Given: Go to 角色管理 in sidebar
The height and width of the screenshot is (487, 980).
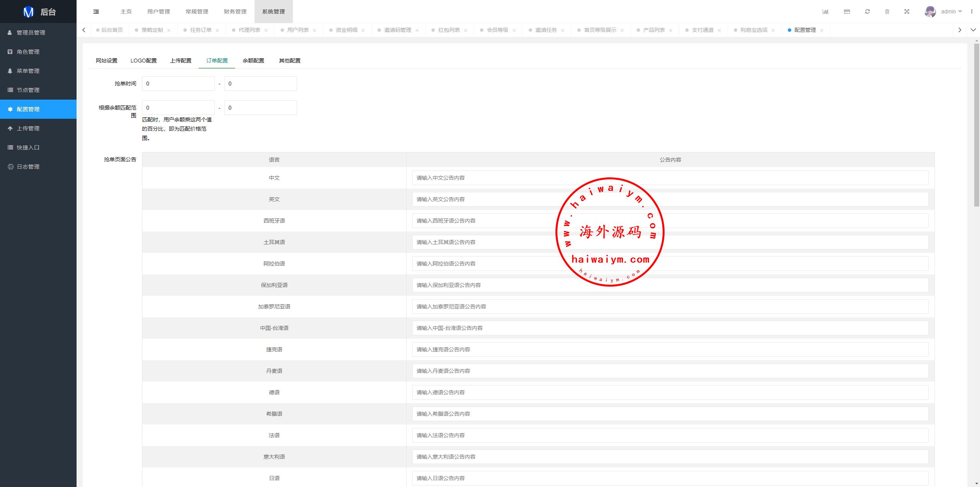Looking at the screenshot, I should coord(28,52).
